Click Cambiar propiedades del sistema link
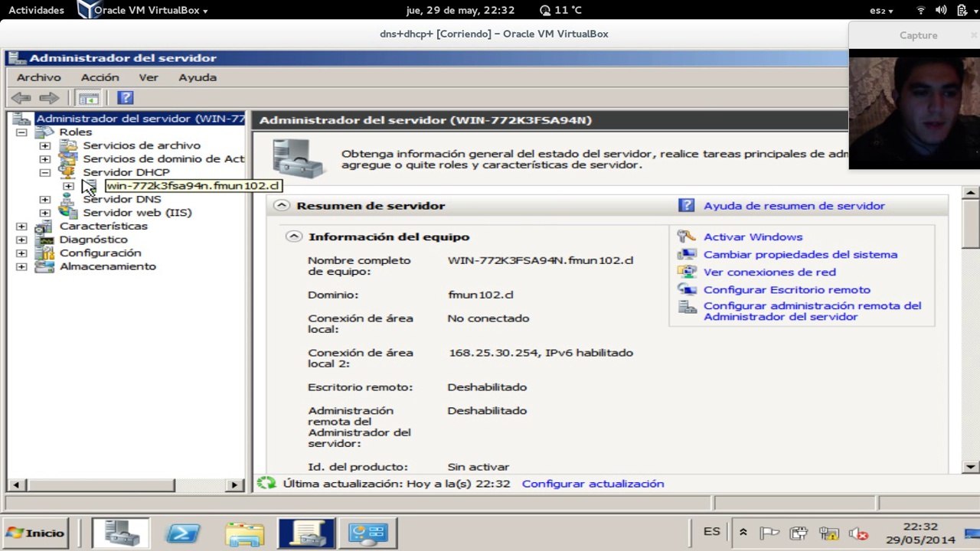980x551 pixels. tap(800, 255)
